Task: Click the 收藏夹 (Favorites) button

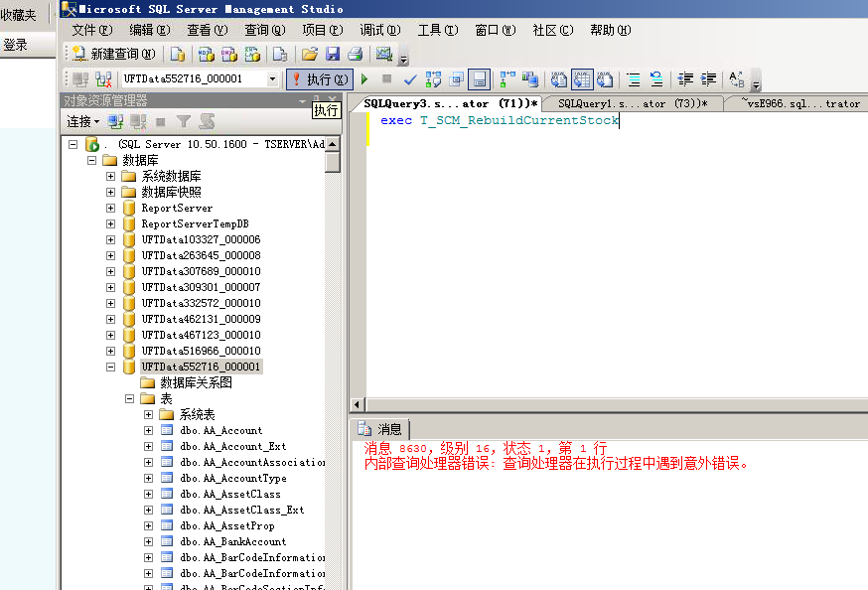Action: (x=19, y=14)
